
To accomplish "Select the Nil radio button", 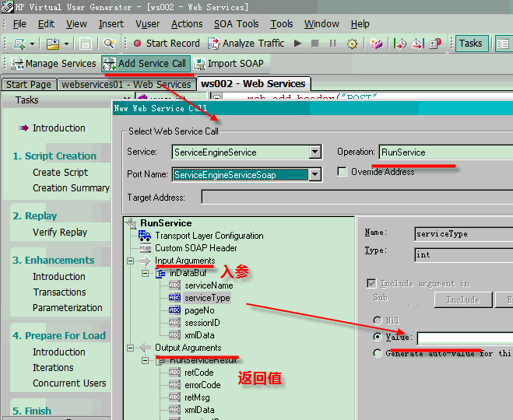I will click(378, 320).
